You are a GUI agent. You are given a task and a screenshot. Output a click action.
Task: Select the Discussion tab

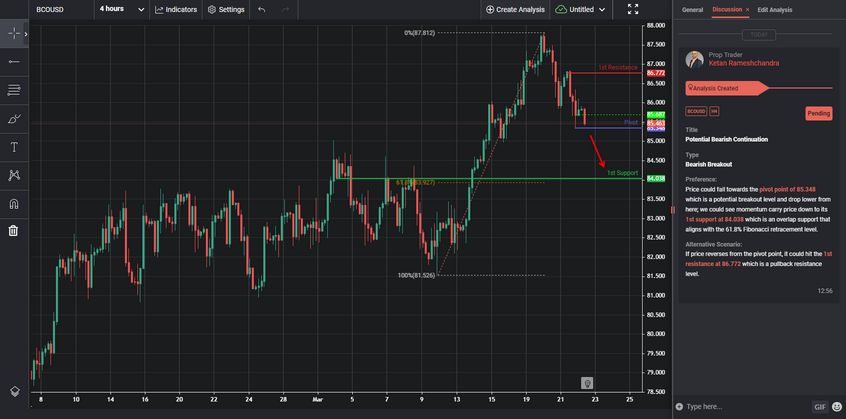[x=727, y=10]
